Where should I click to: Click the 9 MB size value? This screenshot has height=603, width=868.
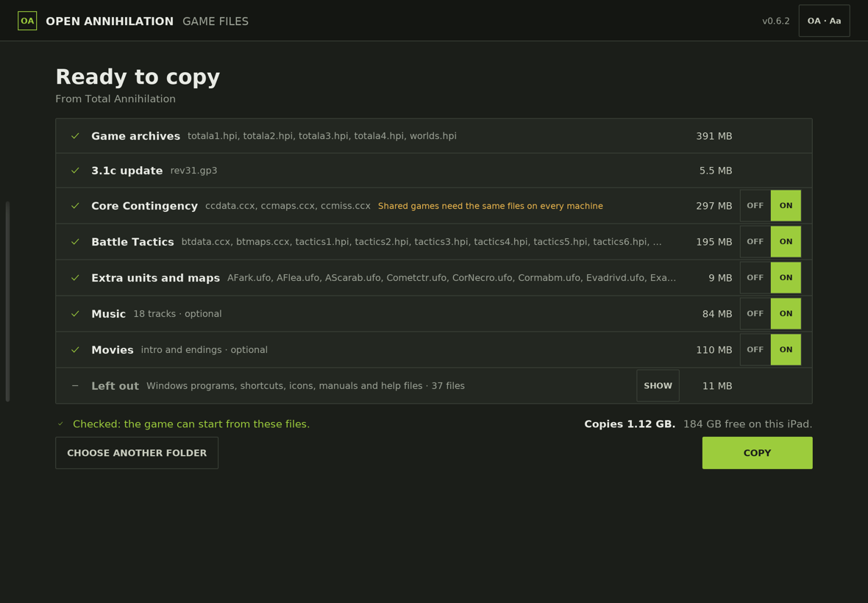click(x=720, y=278)
